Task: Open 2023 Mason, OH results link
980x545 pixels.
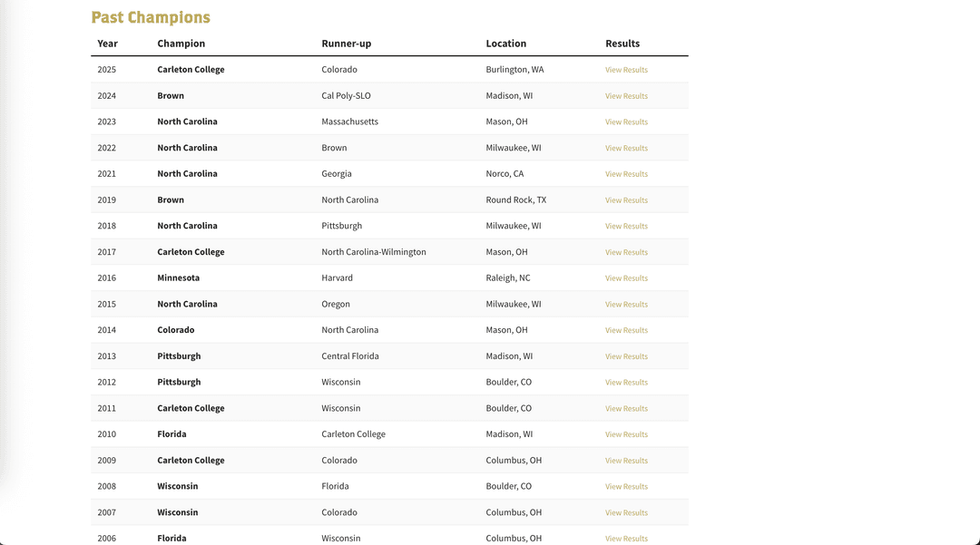Action: (x=626, y=122)
